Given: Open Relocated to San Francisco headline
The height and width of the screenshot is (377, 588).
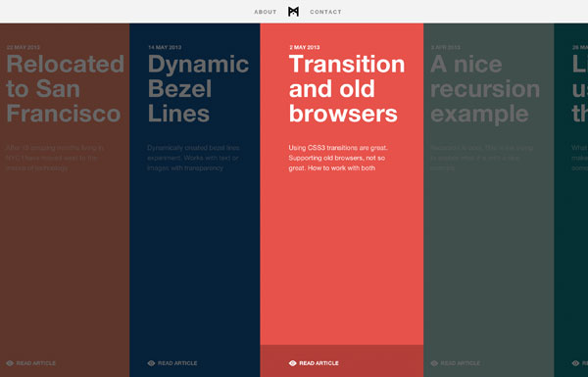Looking at the screenshot, I should 66,89.
